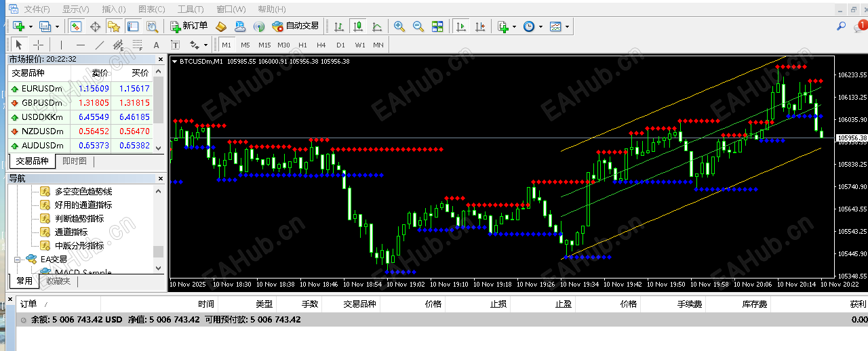This screenshot has height=351, width=868.
Task: Switch to the H4 timeframe
Action: [x=321, y=45]
